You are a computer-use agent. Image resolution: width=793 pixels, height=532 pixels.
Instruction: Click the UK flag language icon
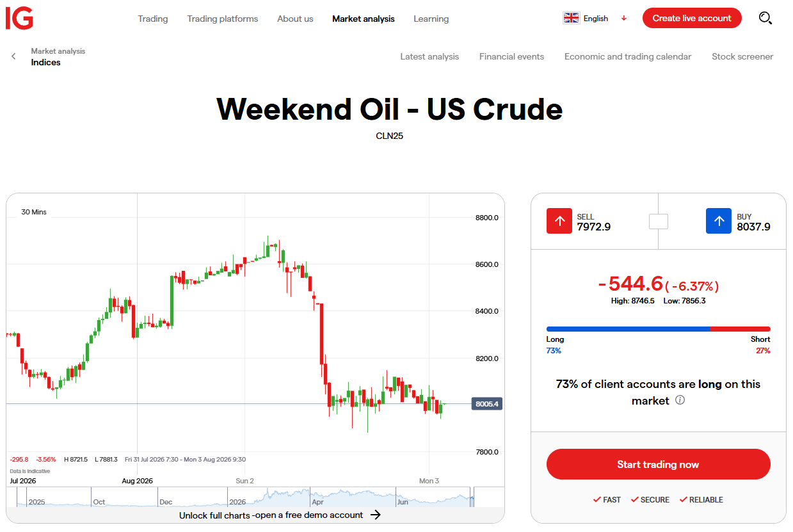(x=571, y=19)
